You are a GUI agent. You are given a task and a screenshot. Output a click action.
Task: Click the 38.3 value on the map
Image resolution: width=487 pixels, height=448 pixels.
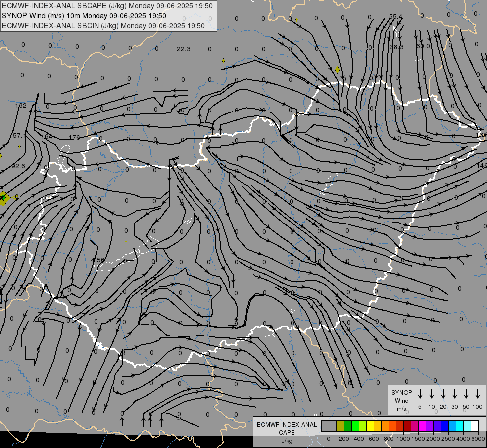click(x=397, y=47)
